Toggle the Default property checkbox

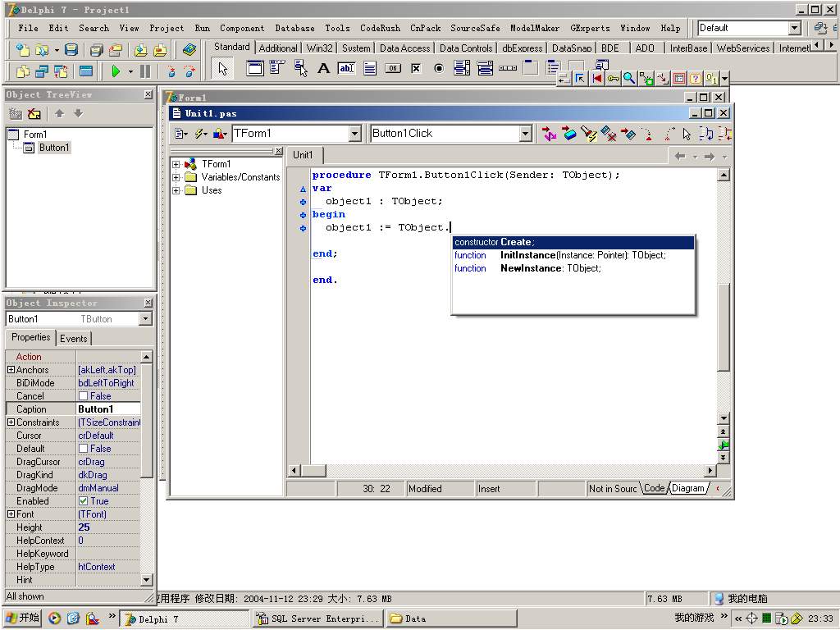point(84,449)
